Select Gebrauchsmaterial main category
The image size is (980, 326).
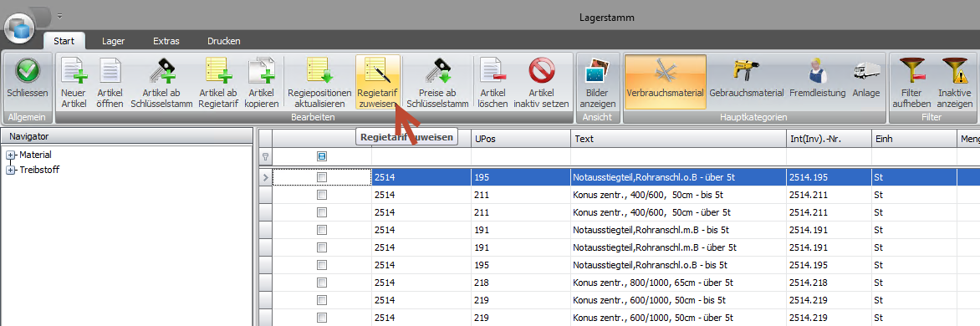click(747, 82)
